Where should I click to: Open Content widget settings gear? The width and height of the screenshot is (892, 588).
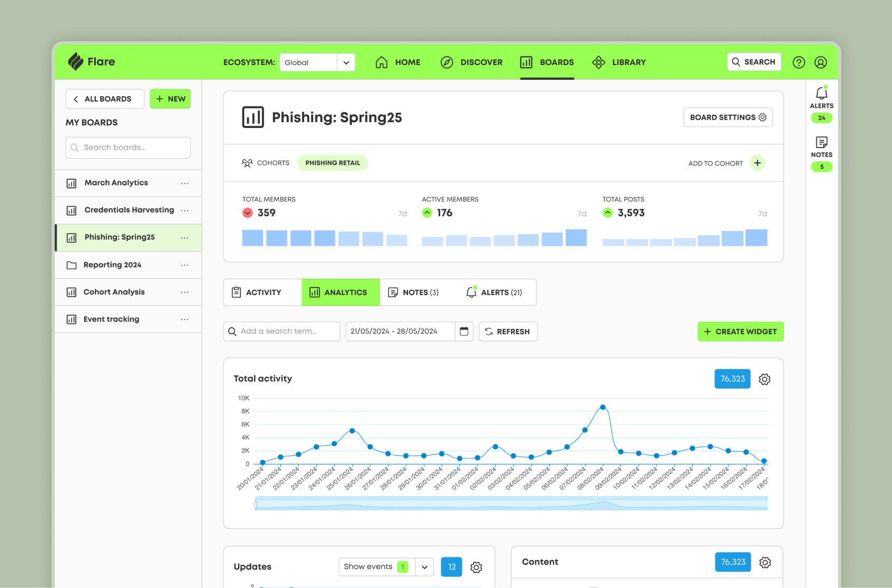[764, 562]
